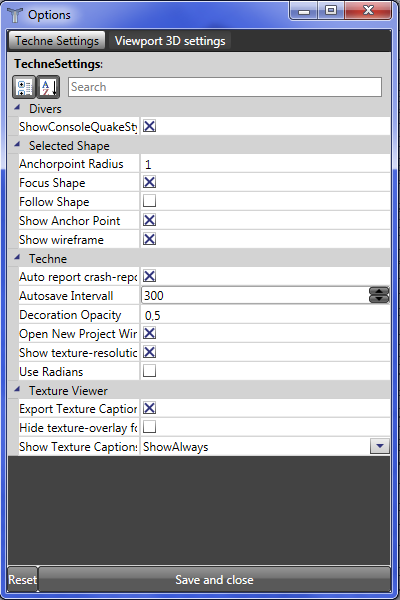Select the Show Texture Captions label

[x=78, y=447]
